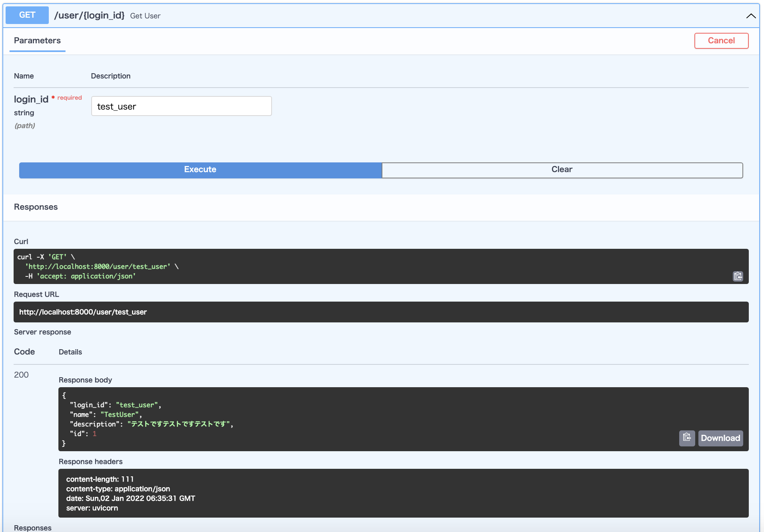This screenshot has height=532, width=764.
Task: Highlight the login_id value in response body
Action: tap(137, 405)
